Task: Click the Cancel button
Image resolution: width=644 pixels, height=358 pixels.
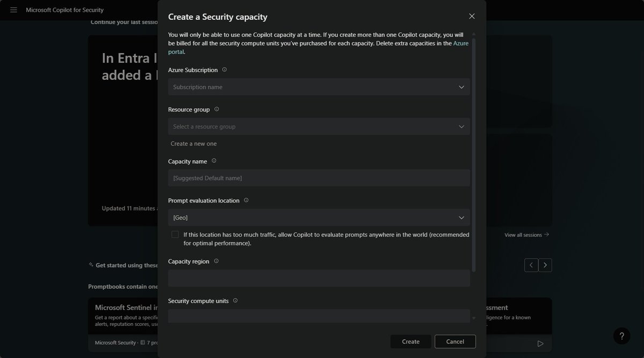Action: point(455,341)
